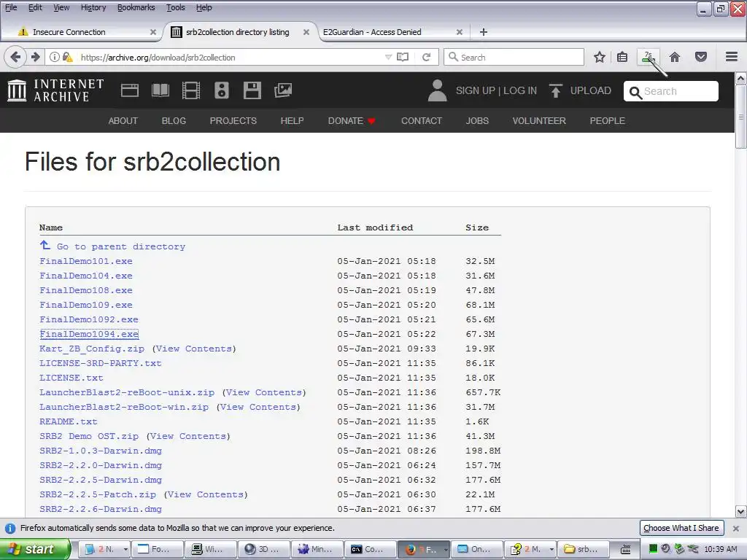Image resolution: width=747 pixels, height=560 pixels.
Task: Go to parent directory link
Action: [120, 246]
